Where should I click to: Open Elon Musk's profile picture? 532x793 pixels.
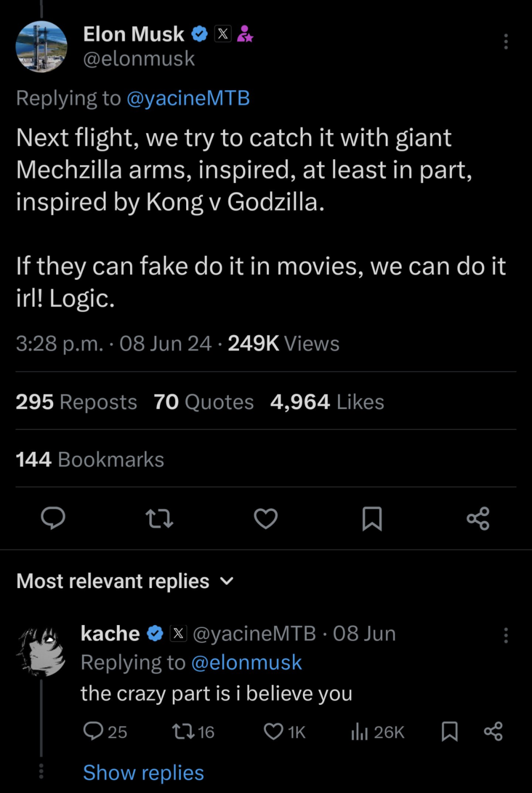41,47
